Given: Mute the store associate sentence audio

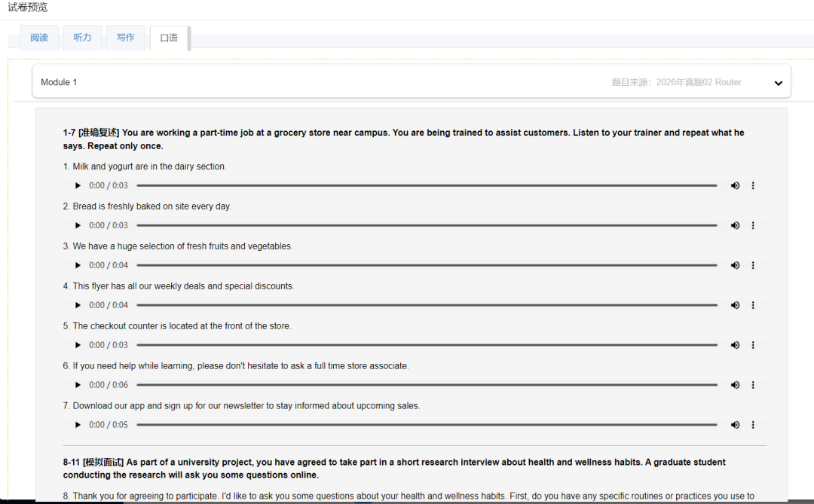Looking at the screenshot, I should pyautogui.click(x=735, y=385).
